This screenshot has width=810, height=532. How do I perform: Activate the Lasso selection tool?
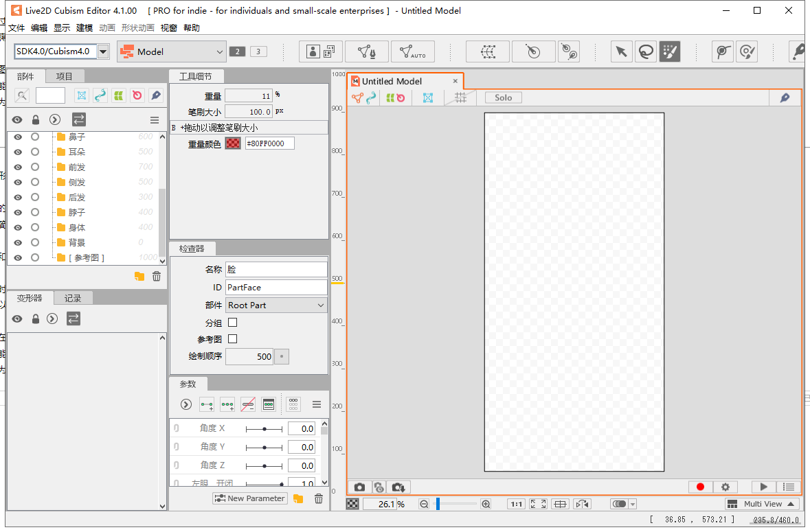(x=646, y=51)
